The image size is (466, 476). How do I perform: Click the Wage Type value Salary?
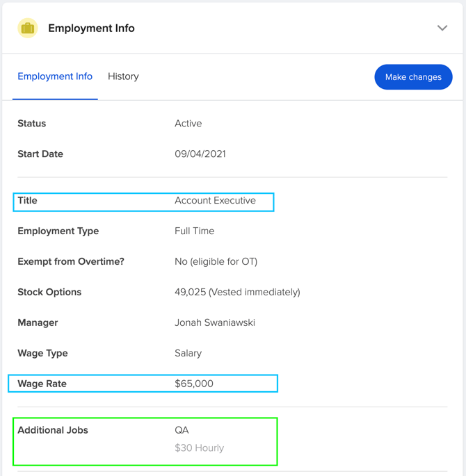click(188, 354)
